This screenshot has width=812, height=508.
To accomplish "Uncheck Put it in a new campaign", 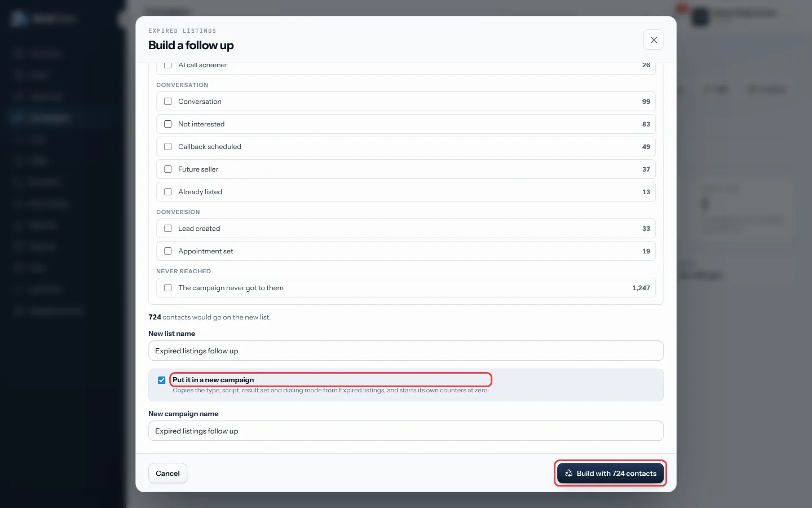I will [x=162, y=380].
